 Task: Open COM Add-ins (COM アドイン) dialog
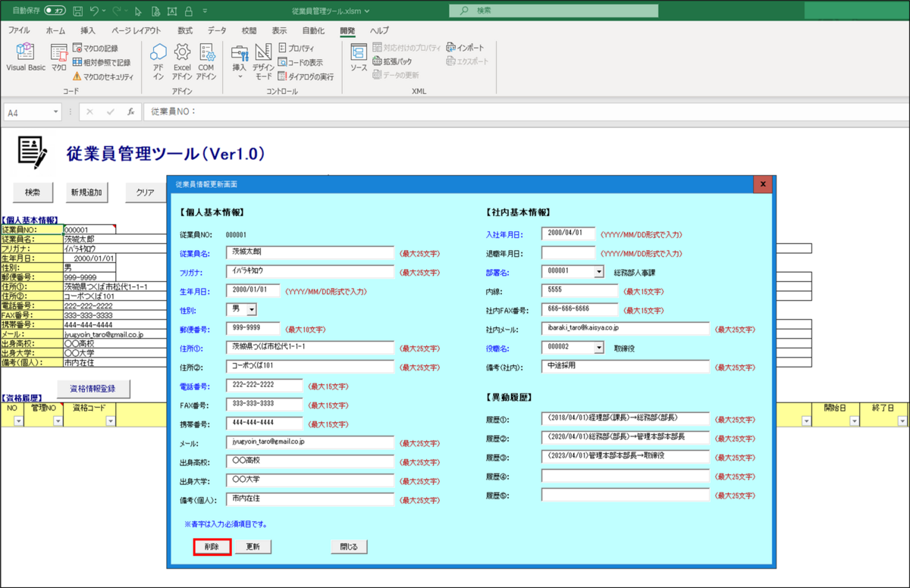(206, 61)
